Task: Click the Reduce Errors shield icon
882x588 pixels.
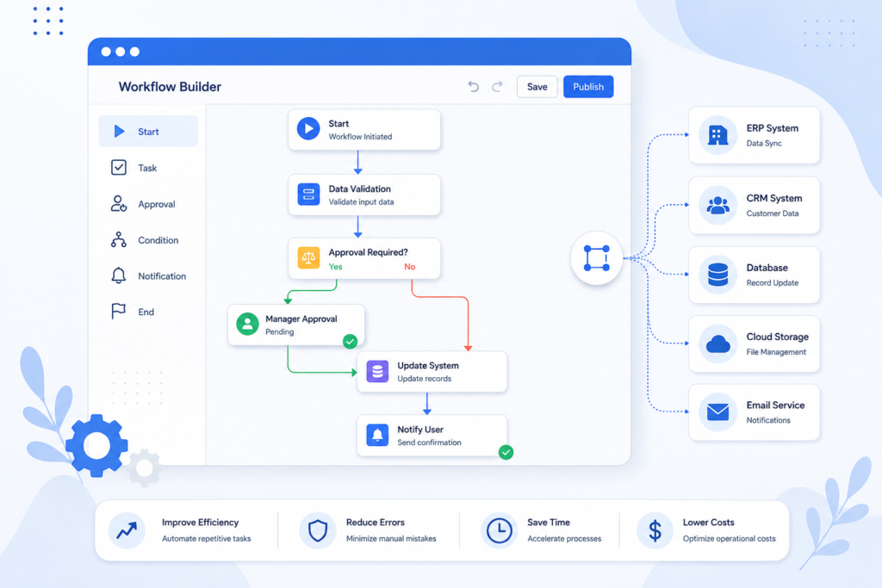Action: pos(318,530)
